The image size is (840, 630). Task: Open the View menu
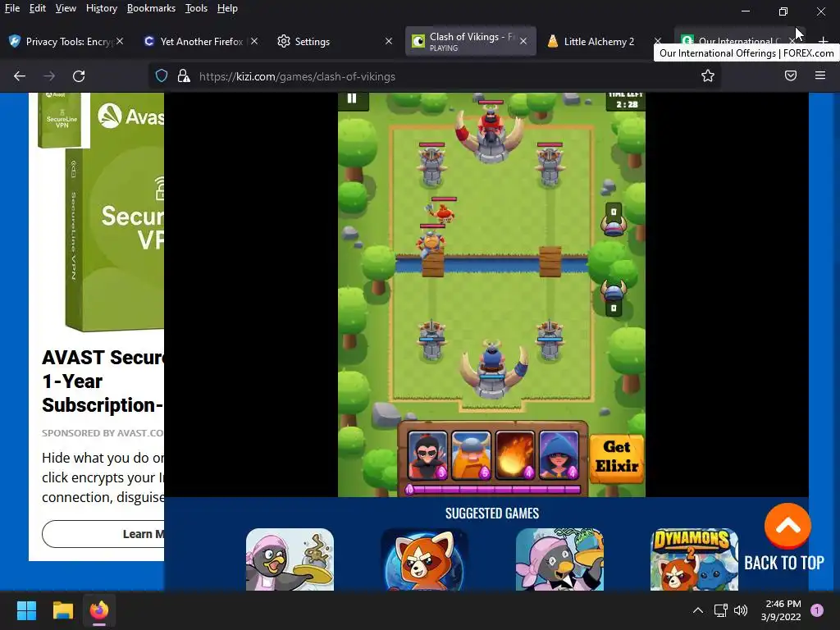click(66, 8)
